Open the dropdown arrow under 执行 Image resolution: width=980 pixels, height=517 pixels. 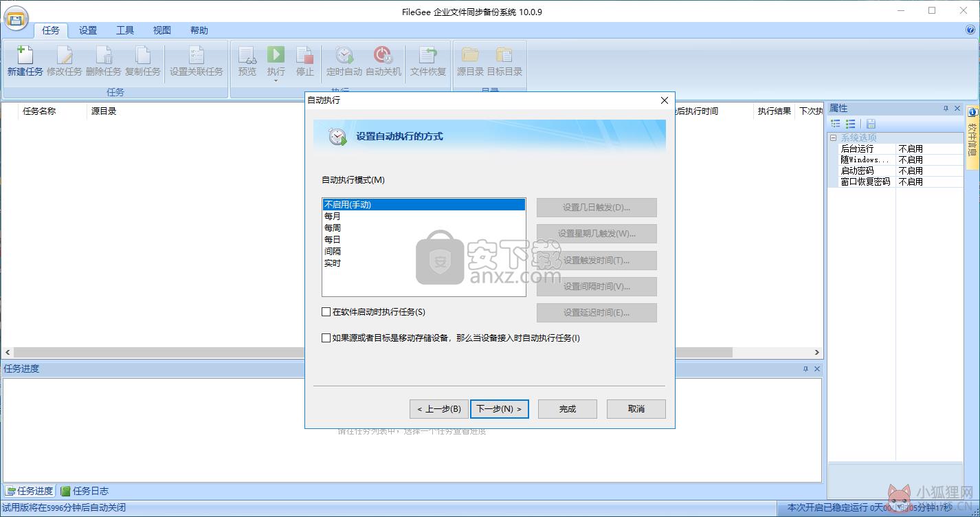click(276, 81)
